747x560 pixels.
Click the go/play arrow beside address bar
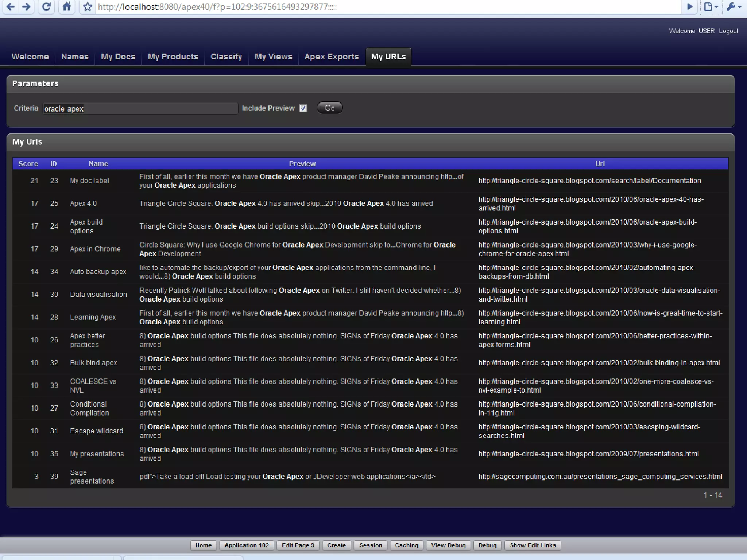point(689,7)
